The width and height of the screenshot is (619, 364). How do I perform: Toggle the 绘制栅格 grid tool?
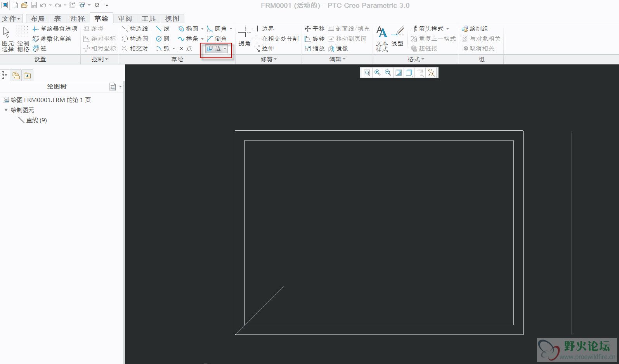tap(23, 39)
